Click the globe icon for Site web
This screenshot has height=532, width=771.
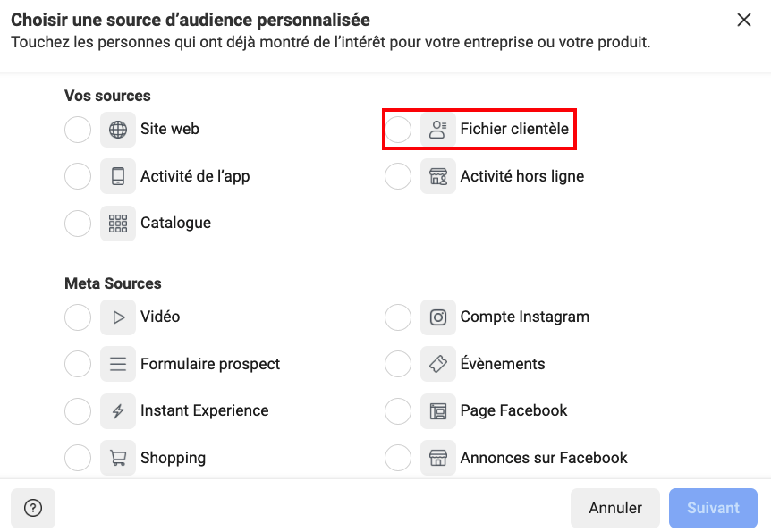pyautogui.click(x=118, y=130)
